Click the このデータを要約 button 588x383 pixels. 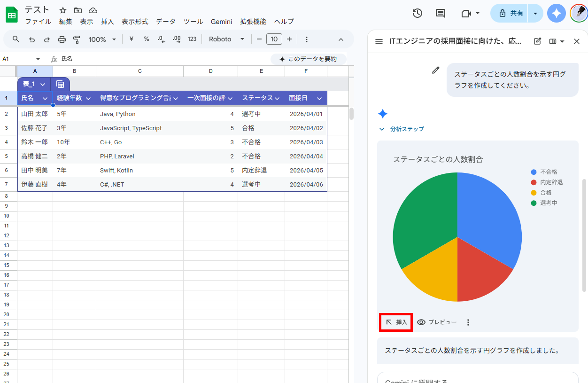tap(308, 59)
